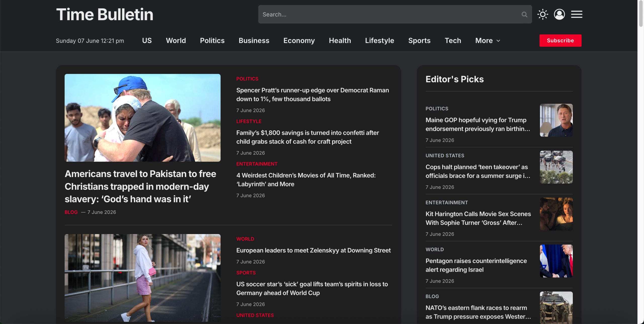Read the Kit Harington editor's pick
Screen dimensions: 644x324
coord(478,218)
